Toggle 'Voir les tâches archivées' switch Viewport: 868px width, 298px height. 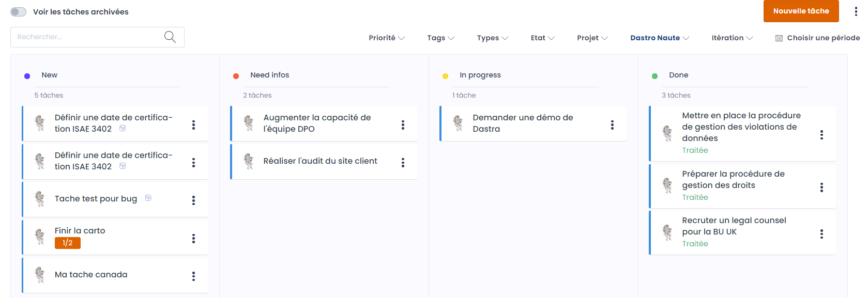[19, 12]
